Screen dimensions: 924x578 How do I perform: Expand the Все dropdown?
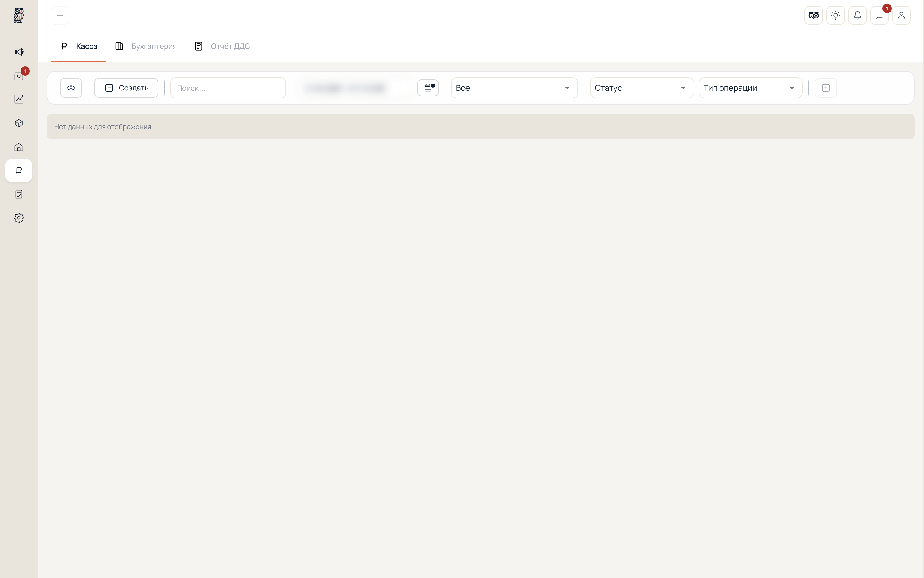coord(514,88)
